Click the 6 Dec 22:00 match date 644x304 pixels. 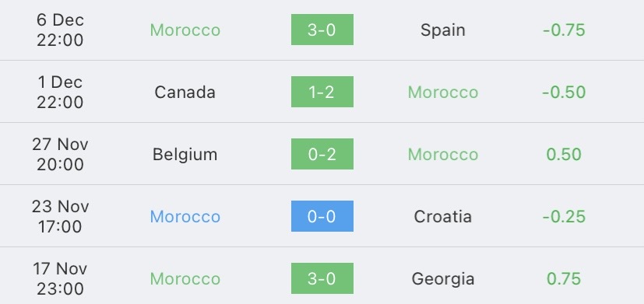[x=60, y=30]
